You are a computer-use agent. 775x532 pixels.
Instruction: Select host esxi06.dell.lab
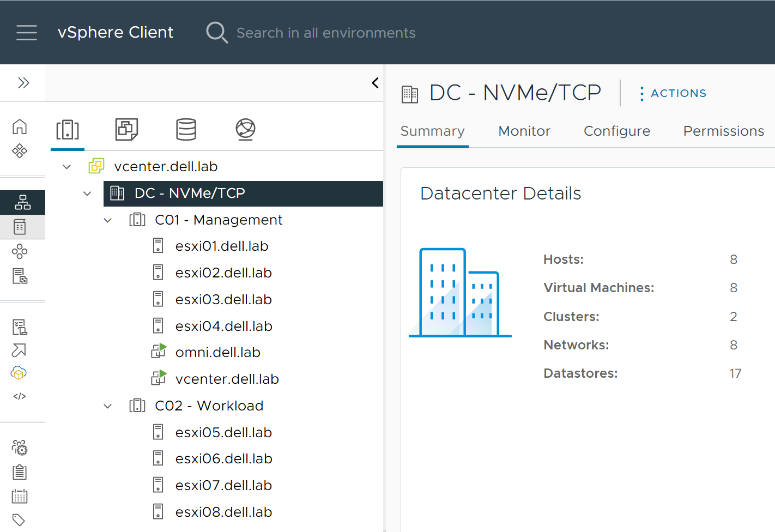tap(224, 459)
